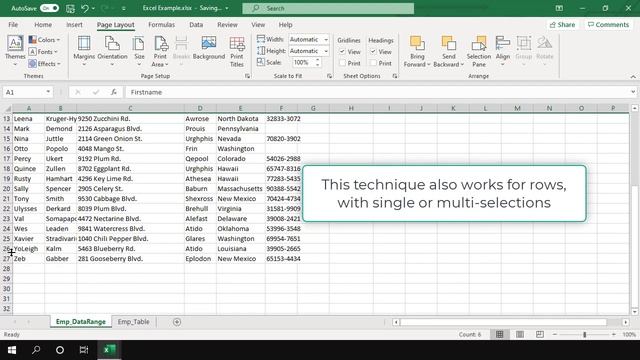Open the Help tab
Image resolution: width=640 pixels, height=360 pixels.
tap(285, 24)
